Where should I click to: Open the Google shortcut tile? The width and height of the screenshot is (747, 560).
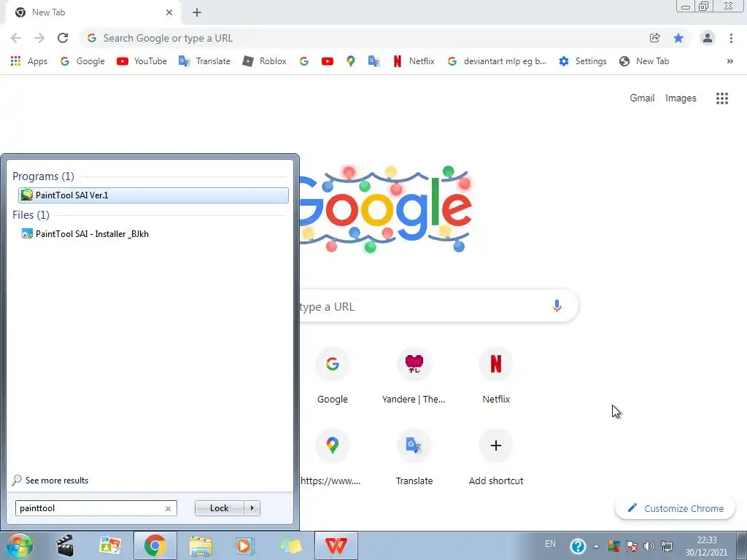pos(333,376)
